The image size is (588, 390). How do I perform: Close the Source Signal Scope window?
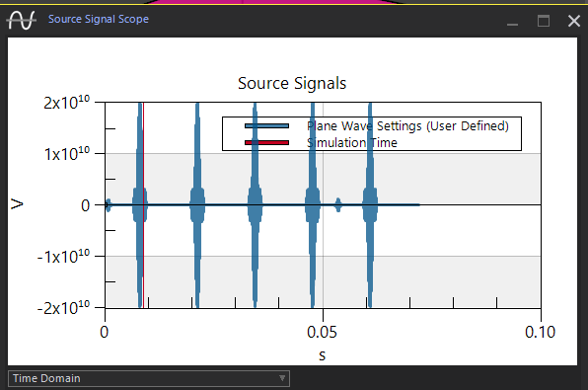pos(574,21)
